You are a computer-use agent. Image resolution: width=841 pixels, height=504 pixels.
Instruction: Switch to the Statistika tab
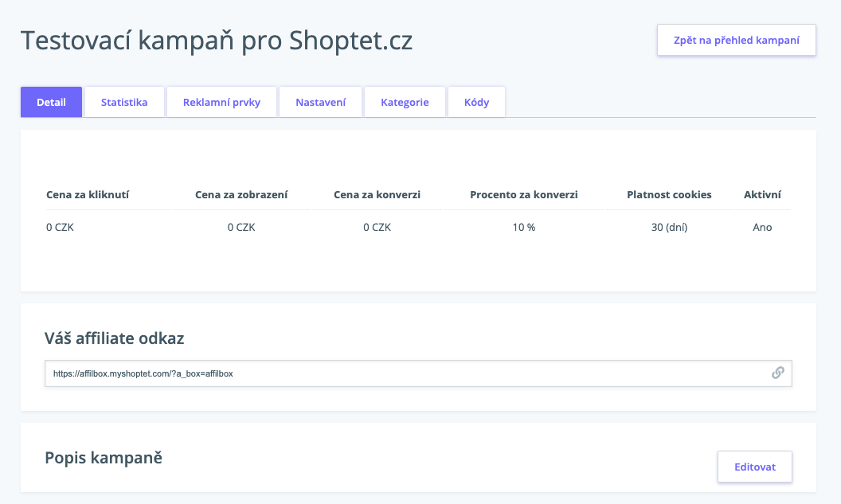point(124,102)
